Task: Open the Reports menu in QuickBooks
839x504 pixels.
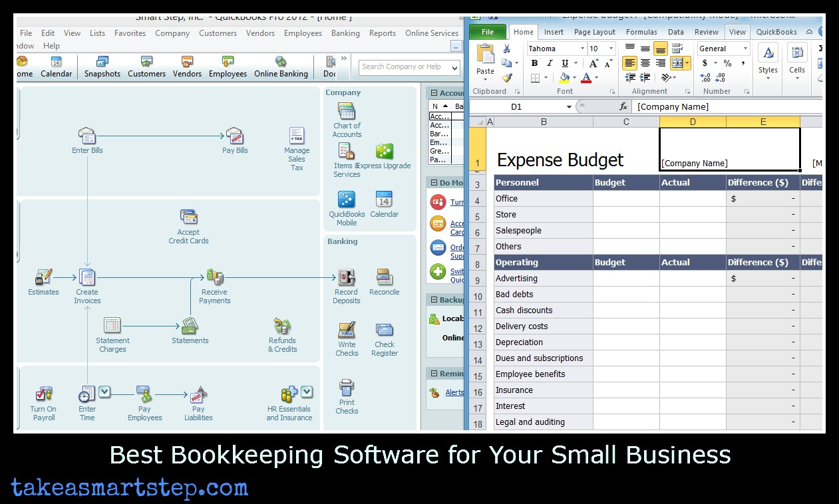Action: pyautogui.click(x=383, y=33)
